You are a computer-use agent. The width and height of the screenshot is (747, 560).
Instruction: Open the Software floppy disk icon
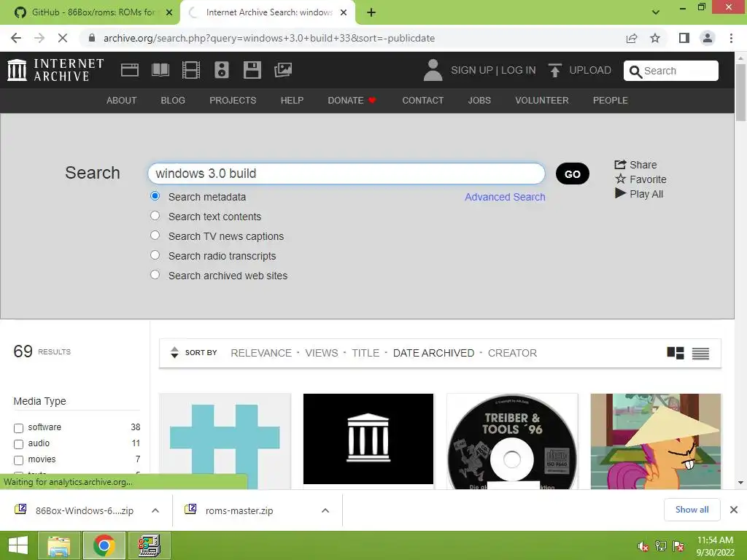pyautogui.click(x=252, y=70)
